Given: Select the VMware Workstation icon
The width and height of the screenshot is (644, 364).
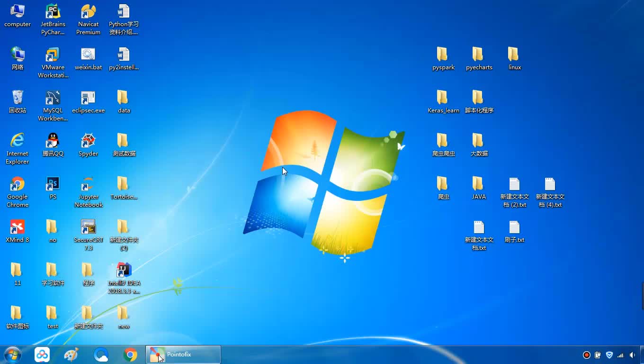Looking at the screenshot, I should coord(53,55).
